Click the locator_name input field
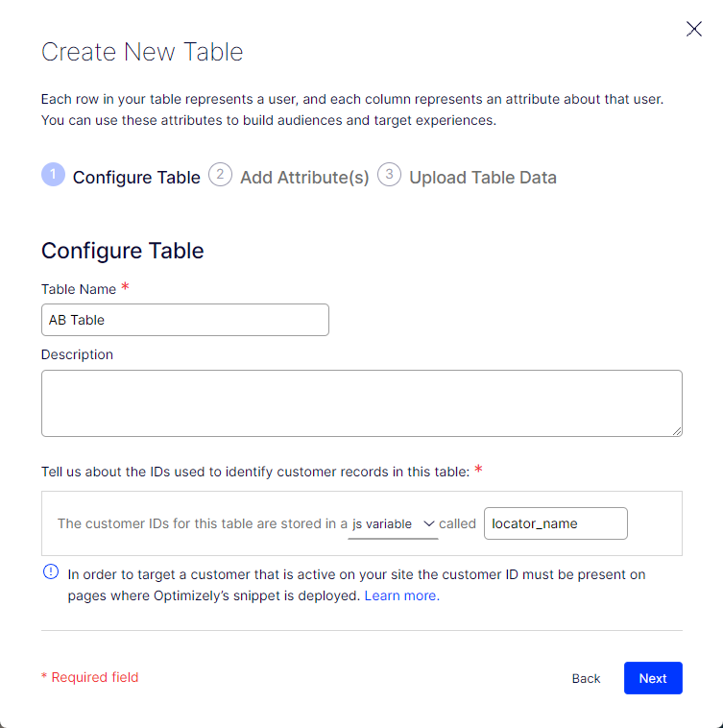The image size is (723, 728). coord(555,524)
